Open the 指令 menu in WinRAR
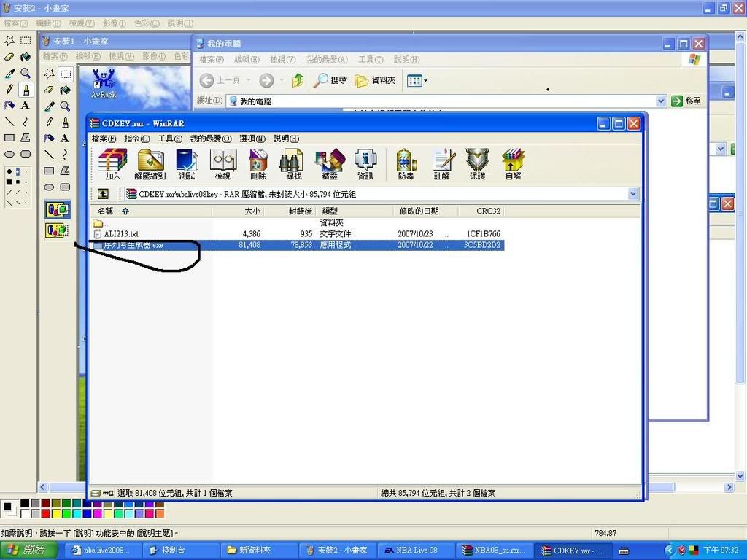 click(x=136, y=139)
